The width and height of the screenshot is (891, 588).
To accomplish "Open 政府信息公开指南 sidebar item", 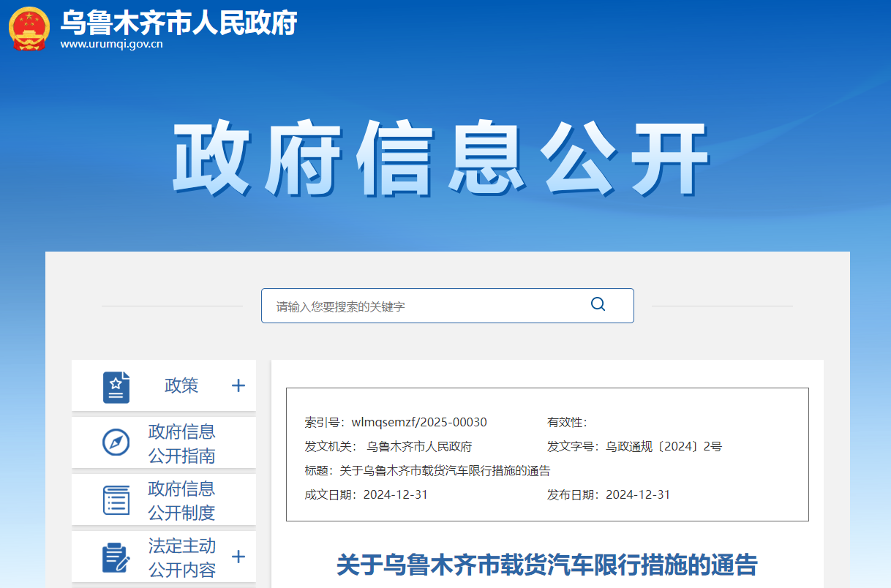I will [x=164, y=442].
